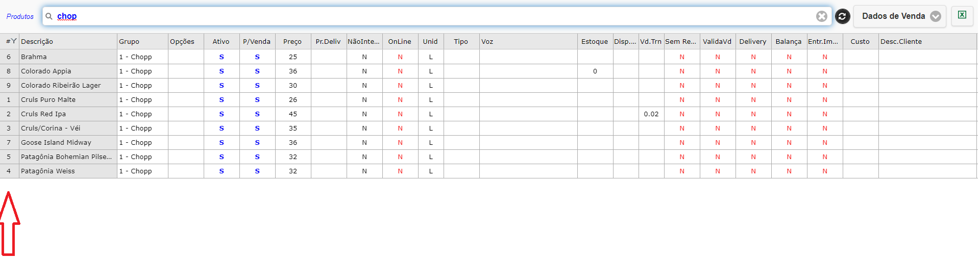The height and width of the screenshot is (259, 980).
Task: Click the Estoque column header
Action: coord(595,42)
